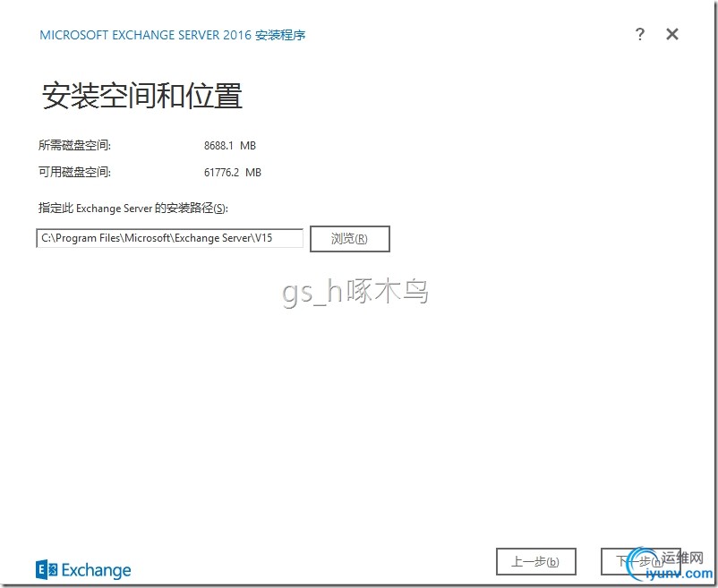The width and height of the screenshot is (718, 588).
Task: Open setup help with the question mark icon
Action: click(640, 34)
